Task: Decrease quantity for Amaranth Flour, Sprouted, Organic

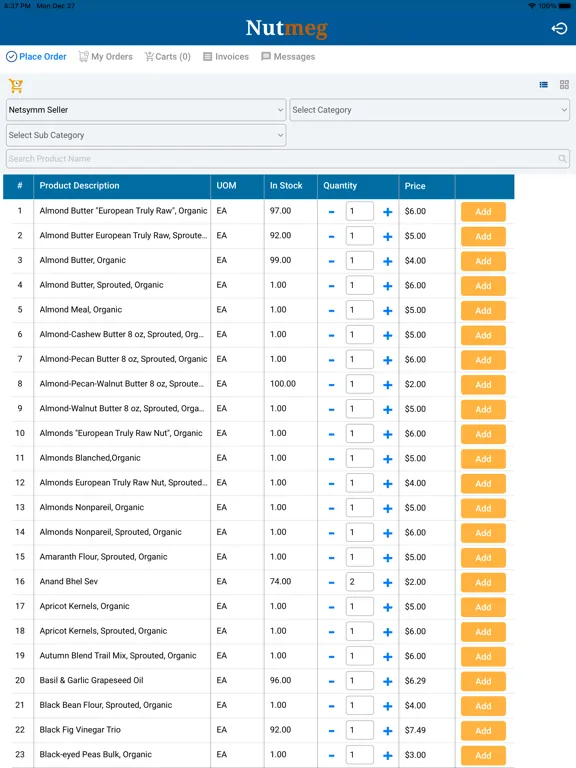Action: click(332, 558)
